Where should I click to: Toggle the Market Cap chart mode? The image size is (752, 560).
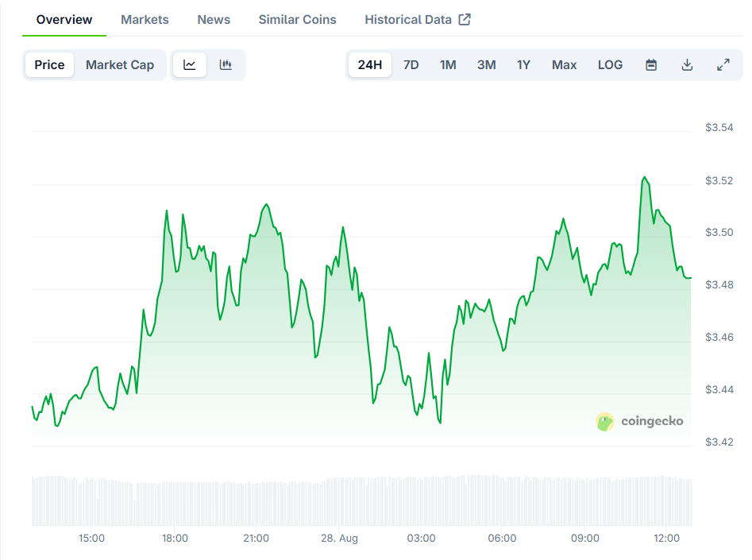point(120,65)
